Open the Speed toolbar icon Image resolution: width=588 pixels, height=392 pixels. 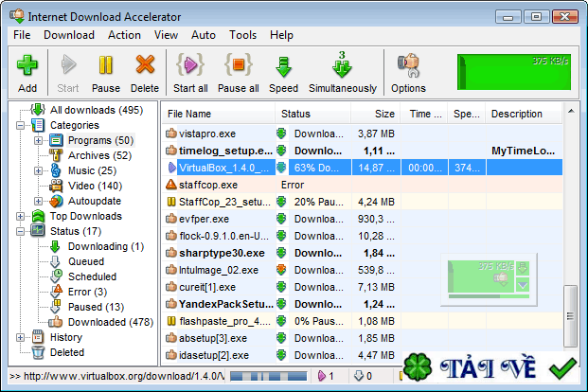(283, 73)
